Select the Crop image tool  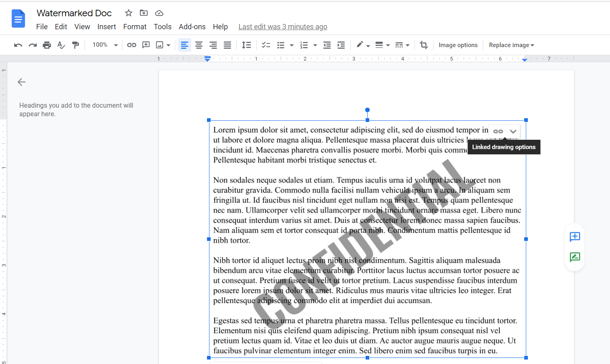(424, 45)
